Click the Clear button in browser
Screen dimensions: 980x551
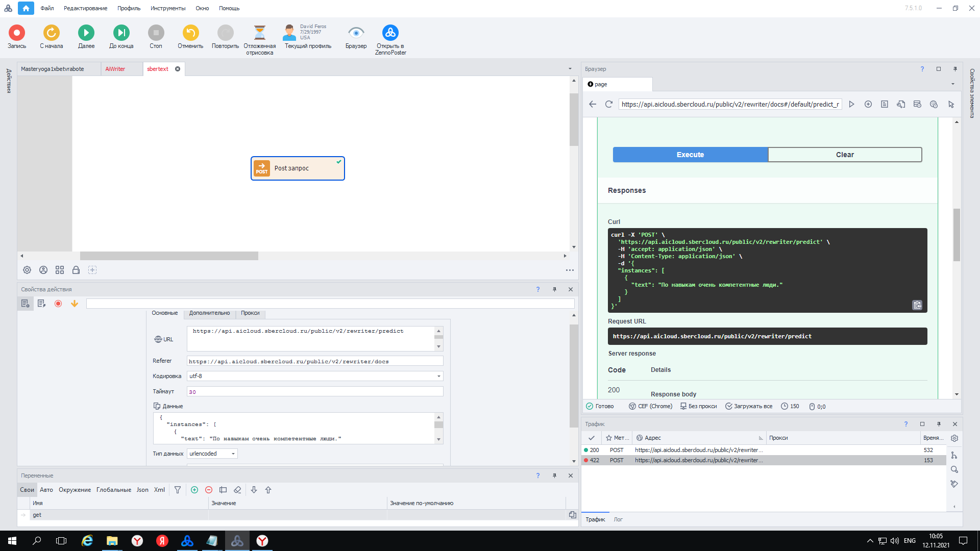click(845, 155)
